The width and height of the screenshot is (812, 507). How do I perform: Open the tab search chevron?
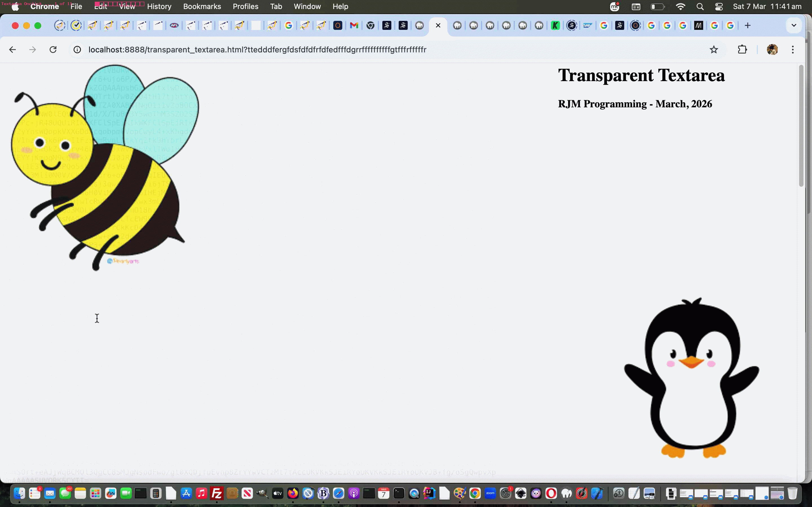coord(794,25)
